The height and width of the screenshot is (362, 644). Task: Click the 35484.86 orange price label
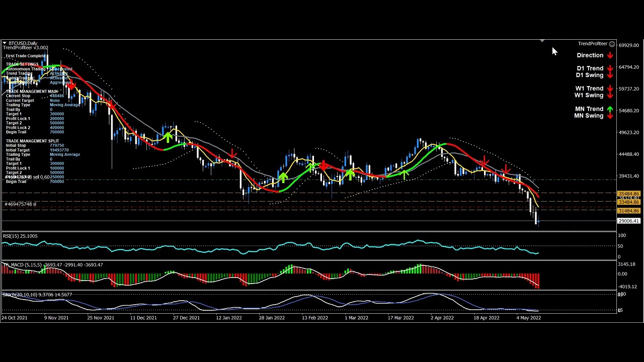coord(629,194)
